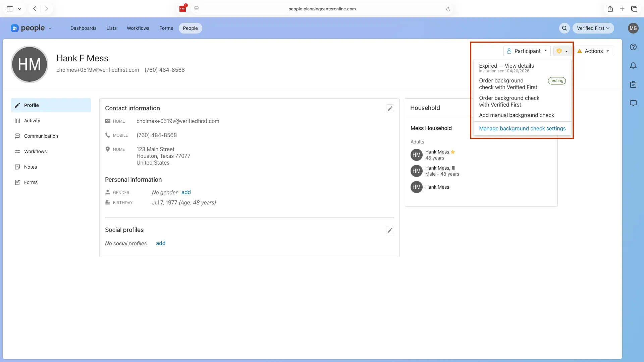Image resolution: width=644 pixels, height=362 pixels.
Task: Open the chat bubble messaging icon
Action: (x=634, y=103)
